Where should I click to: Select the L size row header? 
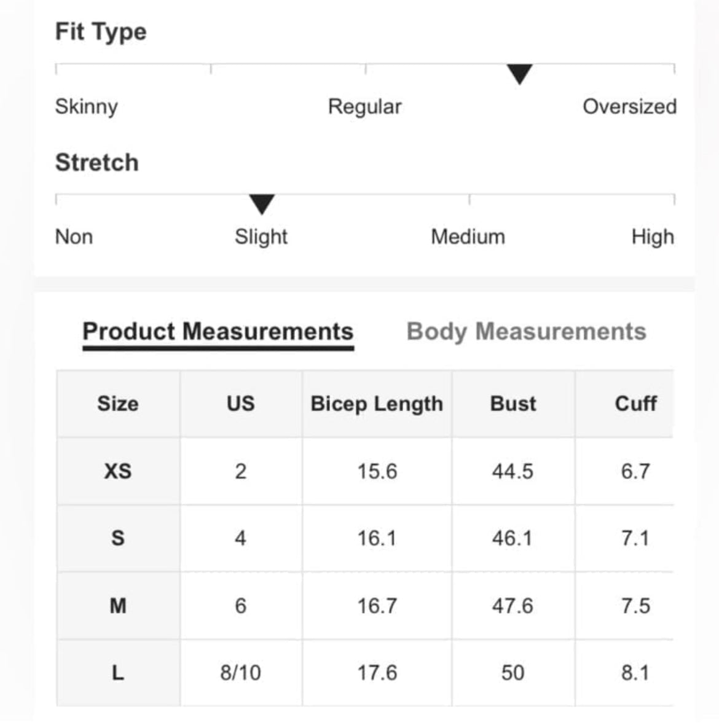coord(119,673)
